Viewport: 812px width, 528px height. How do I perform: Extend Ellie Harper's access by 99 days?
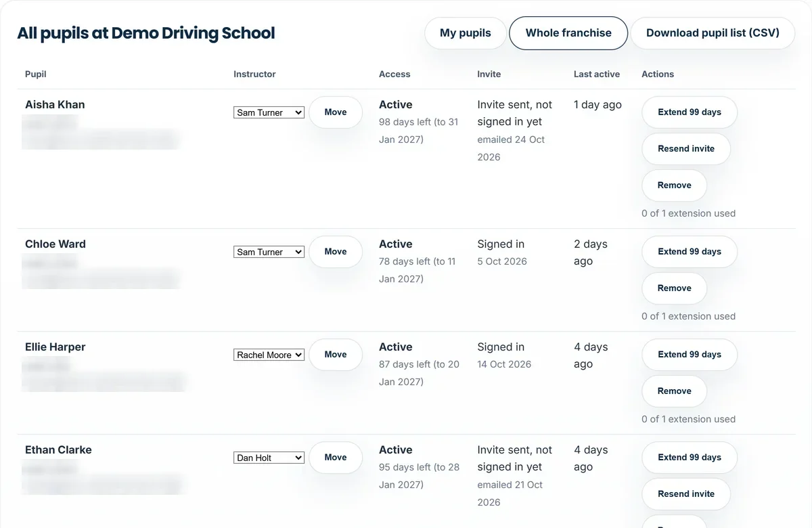coord(690,355)
